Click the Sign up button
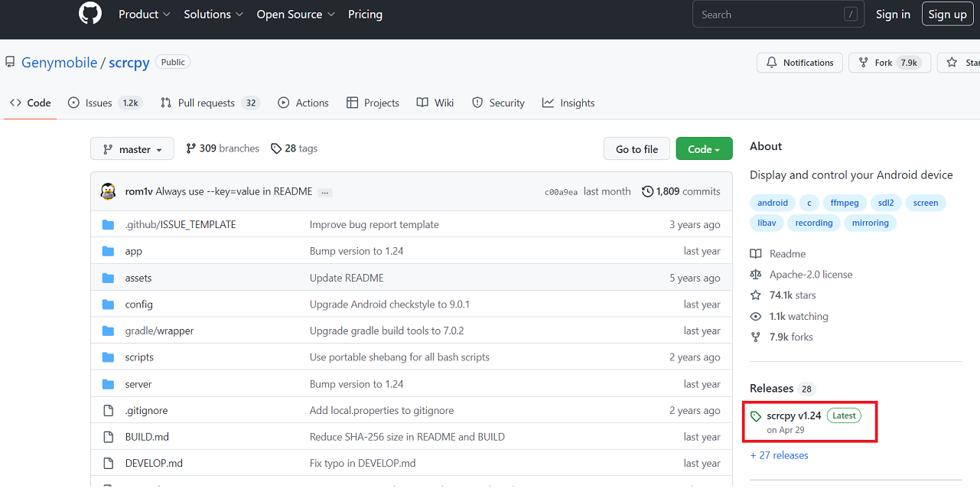 pos(948,15)
